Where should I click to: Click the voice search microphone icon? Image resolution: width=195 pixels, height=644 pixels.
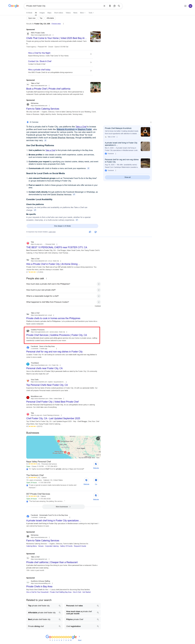[x=110, y=6]
